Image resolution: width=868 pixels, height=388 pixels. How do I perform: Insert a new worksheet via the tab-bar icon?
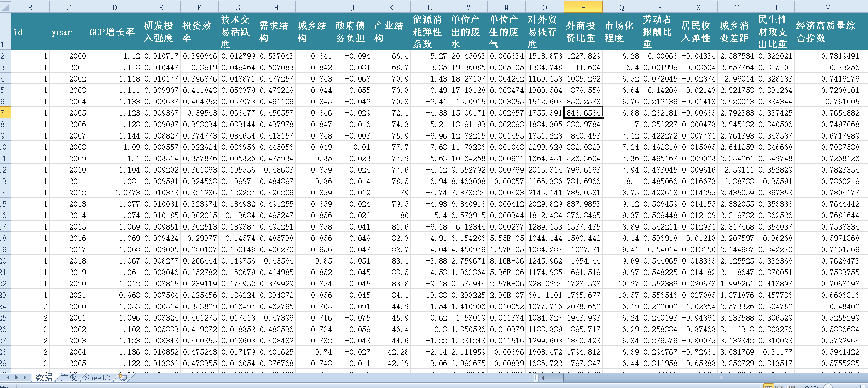[x=122, y=378]
